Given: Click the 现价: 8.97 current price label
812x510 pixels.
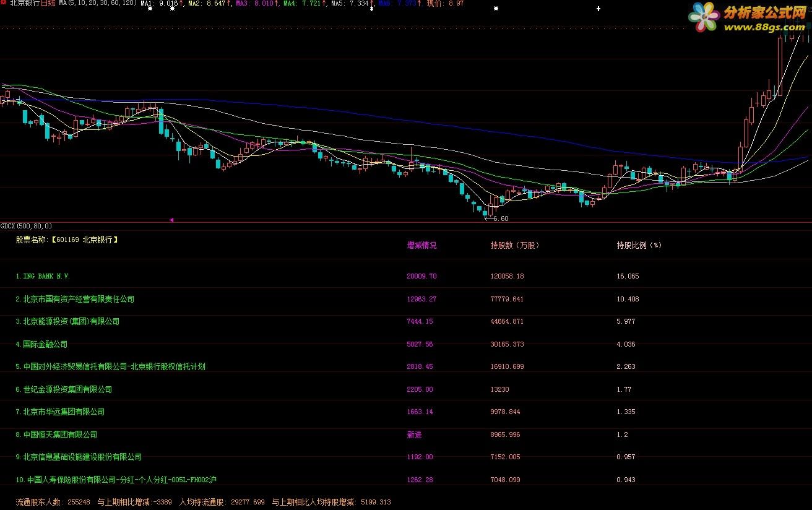Looking at the screenshot, I should pos(445,3).
